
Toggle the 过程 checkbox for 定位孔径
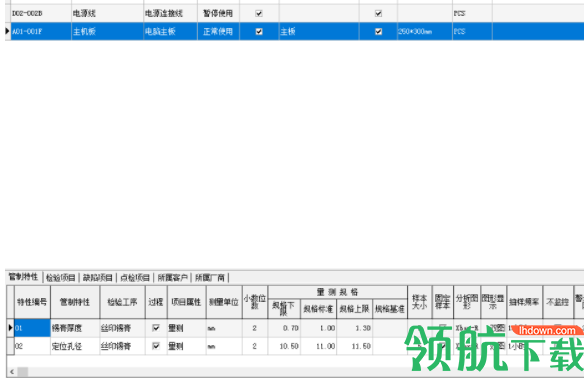coord(156,346)
